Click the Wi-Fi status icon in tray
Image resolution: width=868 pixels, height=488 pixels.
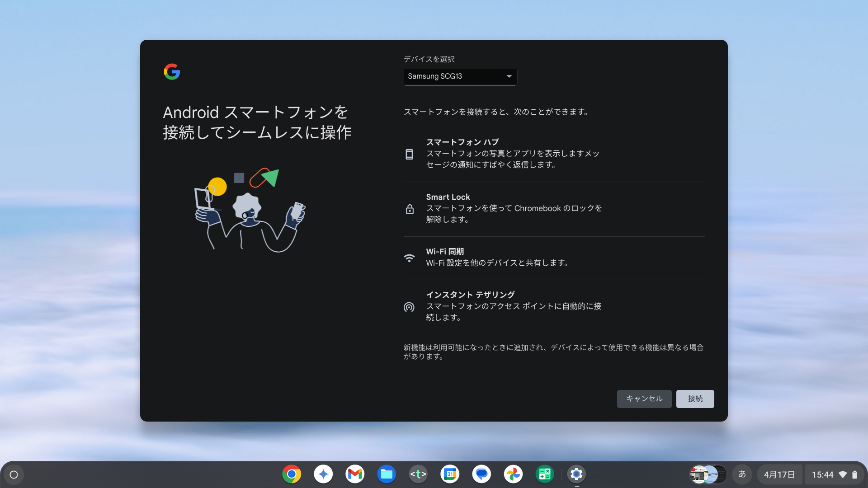[843, 474]
